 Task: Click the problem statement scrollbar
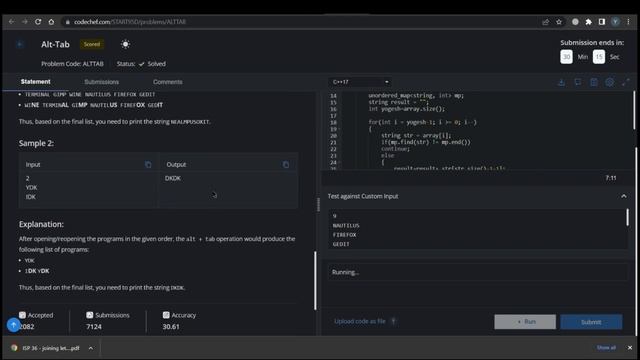pos(315,280)
